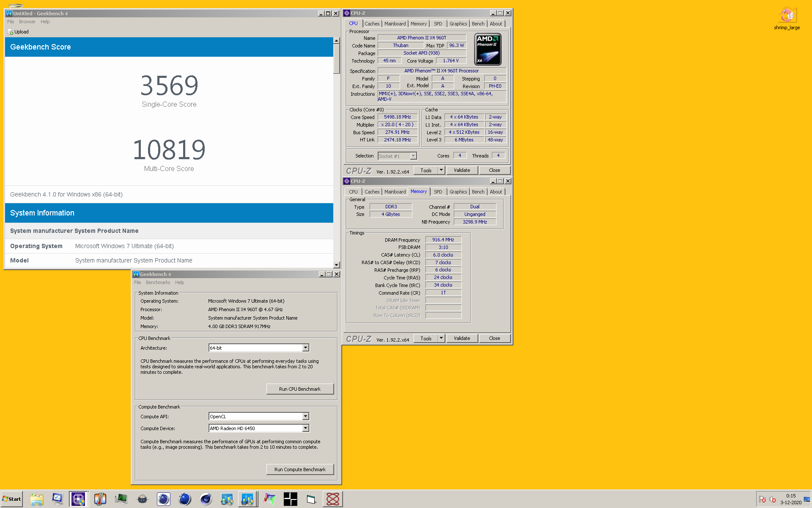
Task: Switch to Mainboard tab in top CPU-Z window
Action: click(x=395, y=24)
